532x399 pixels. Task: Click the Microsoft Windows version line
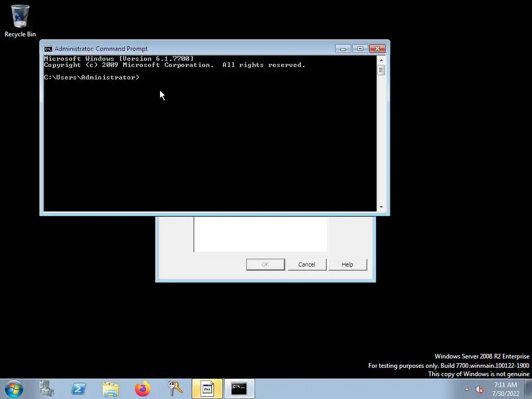click(119, 59)
